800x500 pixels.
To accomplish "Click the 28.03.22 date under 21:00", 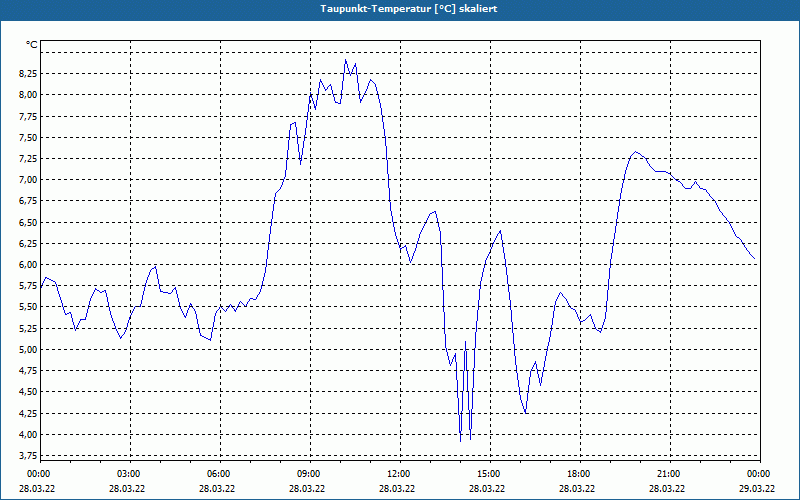I will [667, 488].
